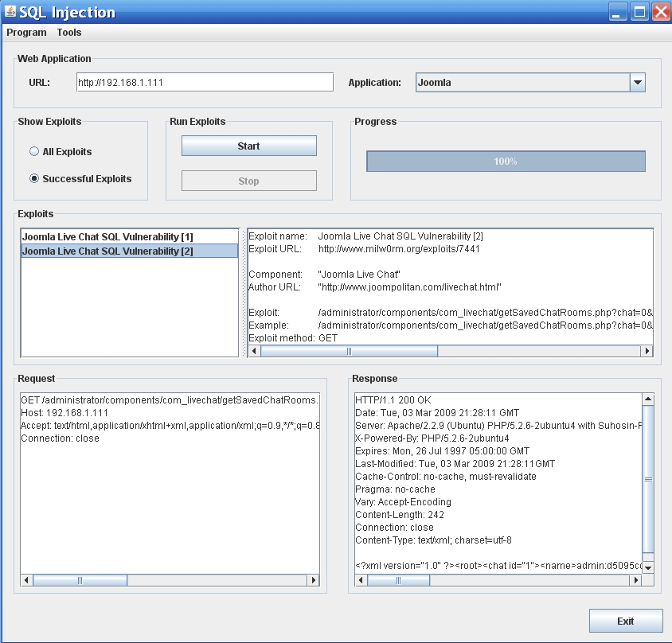
Task: Click the Server: Apache/2.2.9 response line
Action: coord(498,426)
